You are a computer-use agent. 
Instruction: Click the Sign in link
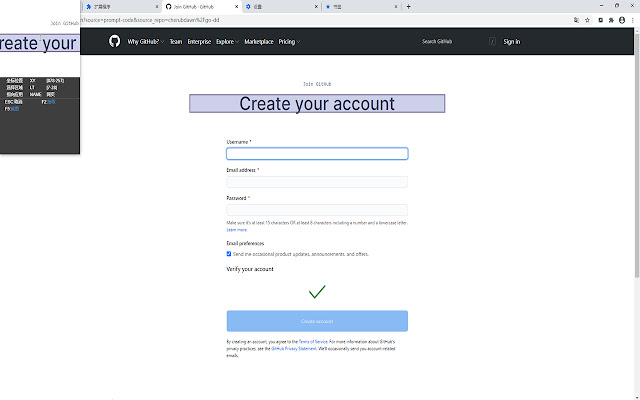pos(511,42)
